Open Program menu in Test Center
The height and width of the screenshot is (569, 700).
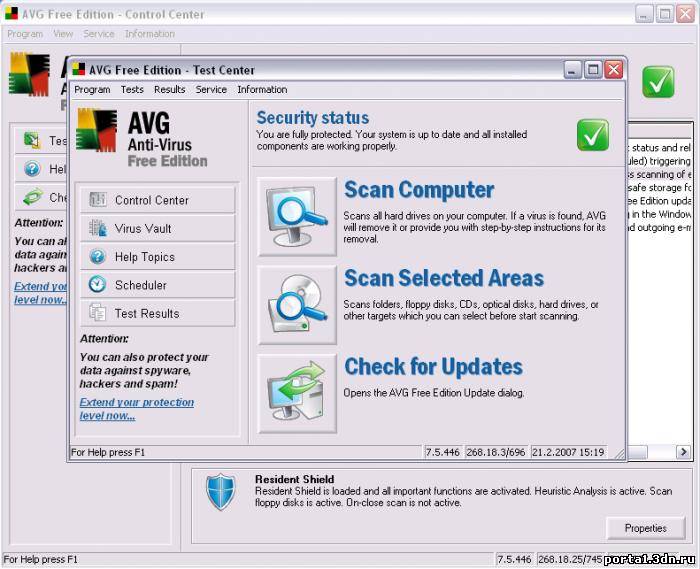point(92,89)
